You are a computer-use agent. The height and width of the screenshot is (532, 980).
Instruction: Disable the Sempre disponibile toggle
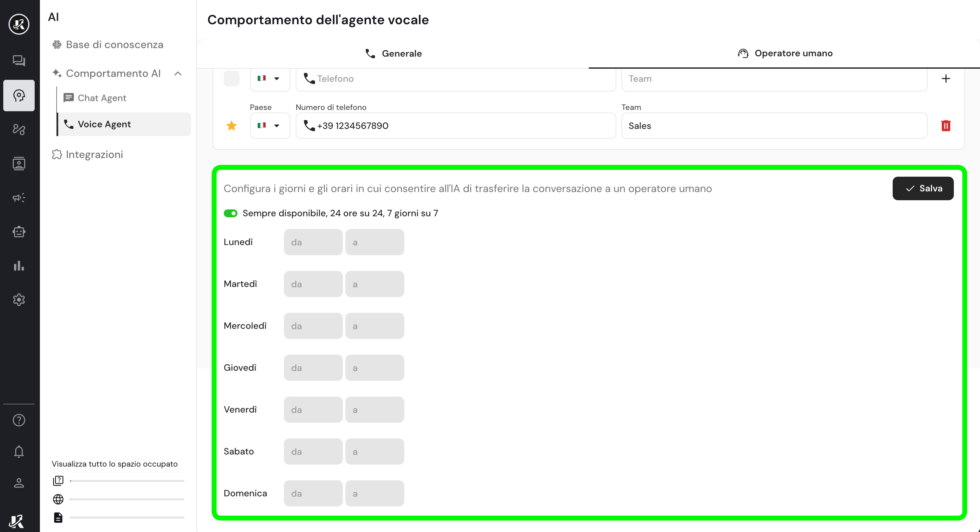(231, 213)
